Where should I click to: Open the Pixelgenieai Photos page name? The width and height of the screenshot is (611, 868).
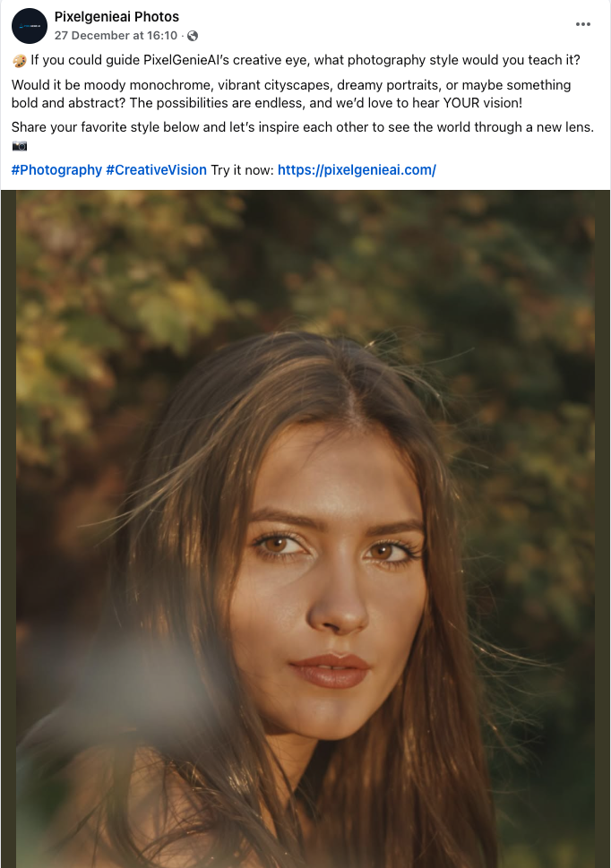[x=116, y=16]
